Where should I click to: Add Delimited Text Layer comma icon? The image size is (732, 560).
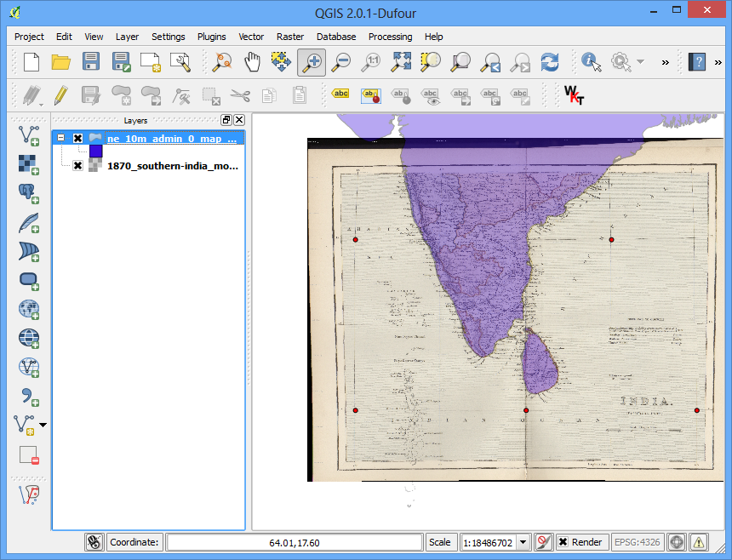point(30,397)
